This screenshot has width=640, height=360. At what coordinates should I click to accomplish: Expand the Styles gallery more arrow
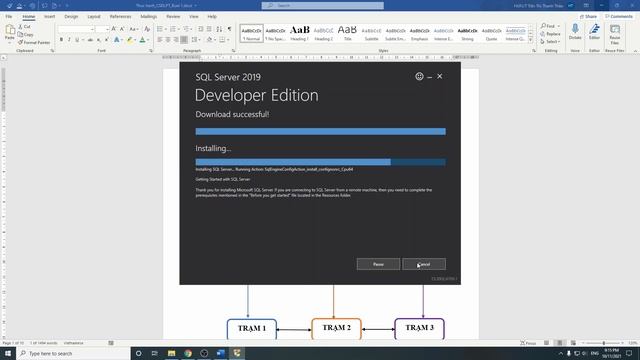click(x=531, y=40)
